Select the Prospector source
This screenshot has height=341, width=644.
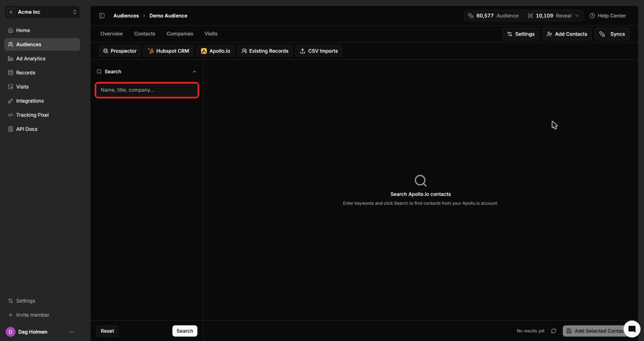(120, 51)
